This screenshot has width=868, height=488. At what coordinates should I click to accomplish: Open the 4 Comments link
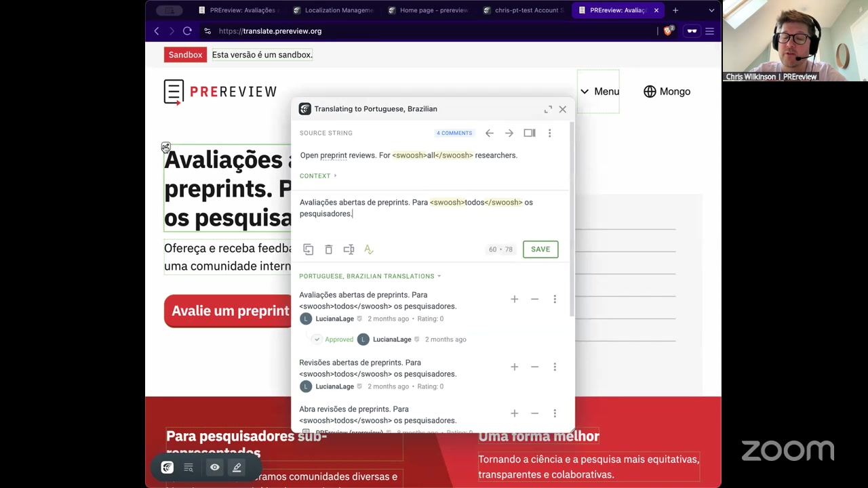pos(454,134)
